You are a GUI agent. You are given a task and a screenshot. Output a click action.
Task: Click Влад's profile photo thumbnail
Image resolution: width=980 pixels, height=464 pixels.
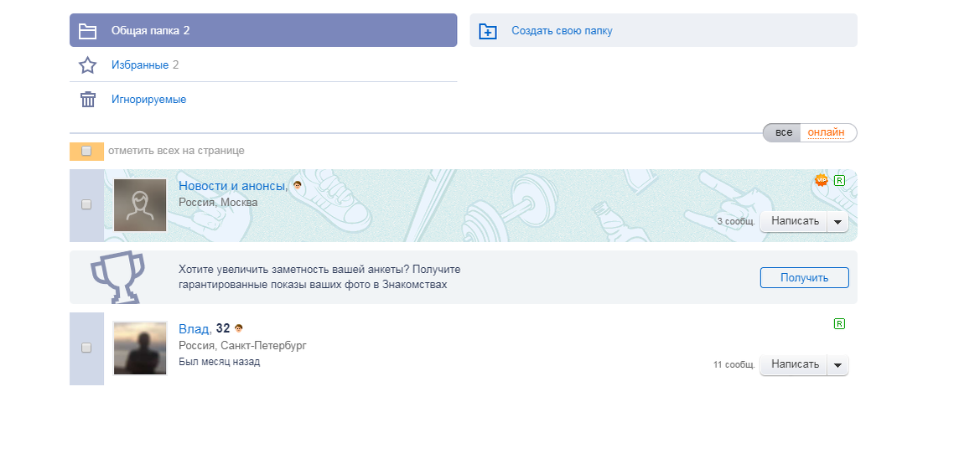(x=140, y=348)
